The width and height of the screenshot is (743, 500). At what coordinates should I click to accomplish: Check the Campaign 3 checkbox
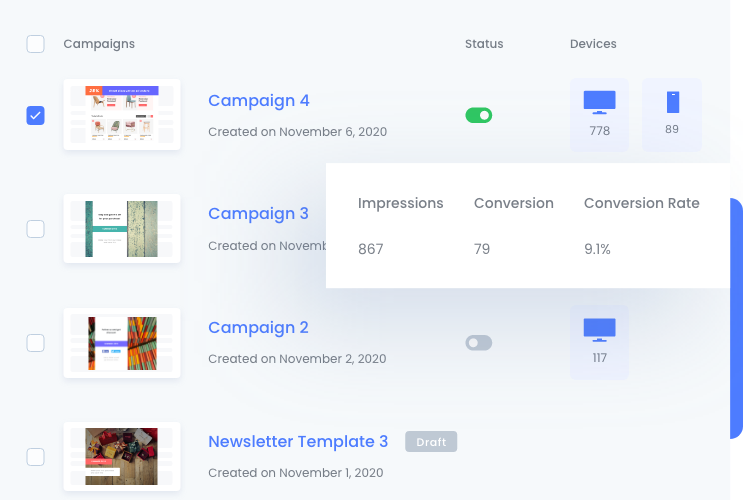point(36,229)
